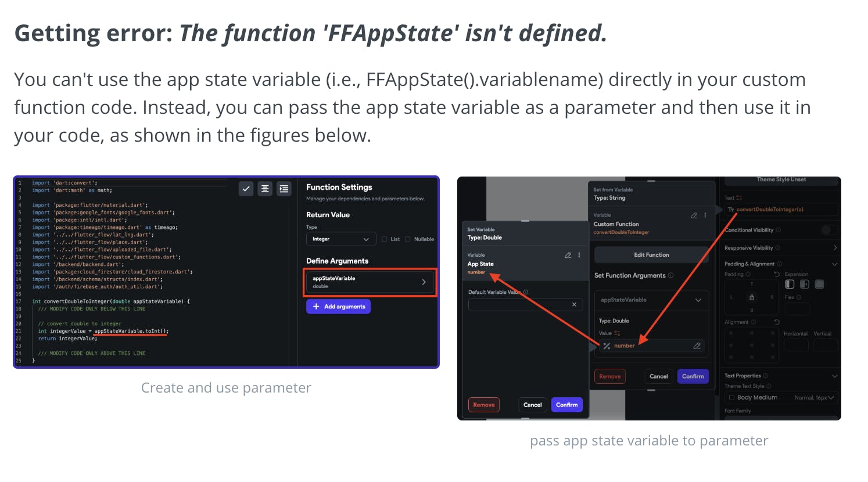Click the checkmark save icon in code editor
868x482 pixels.
[x=246, y=189]
